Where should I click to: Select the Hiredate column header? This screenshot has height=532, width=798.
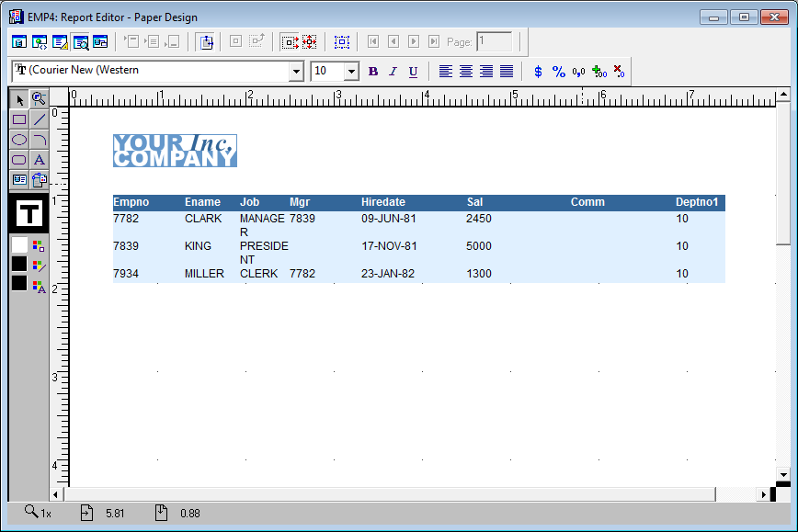(x=383, y=202)
